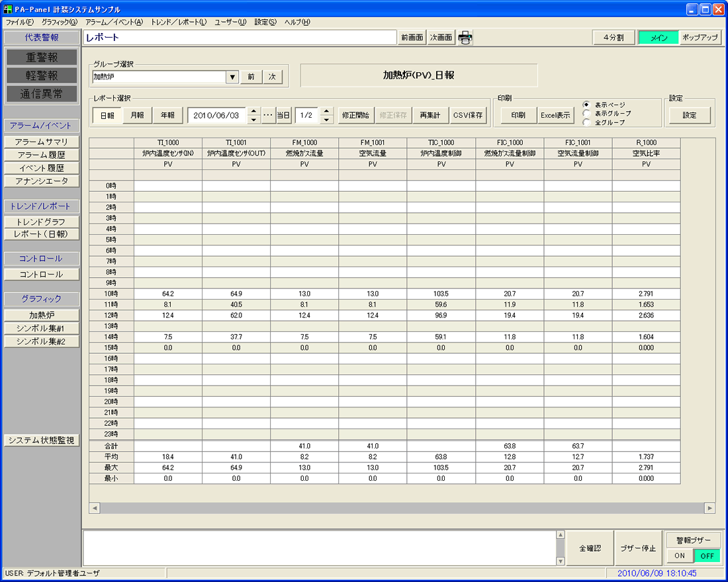Image resolution: width=728 pixels, height=582 pixels.
Task: Go to the next group with 次
Action: [273, 77]
